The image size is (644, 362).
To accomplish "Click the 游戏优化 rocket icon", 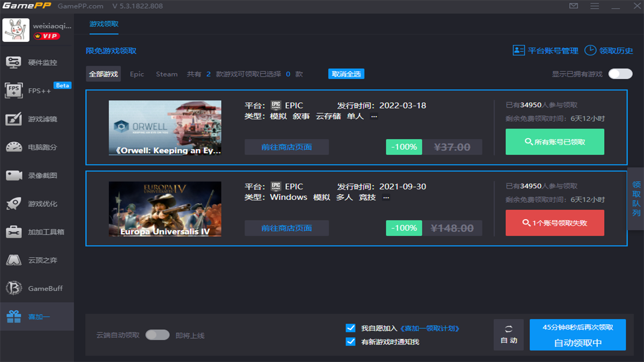I will click(x=14, y=204).
